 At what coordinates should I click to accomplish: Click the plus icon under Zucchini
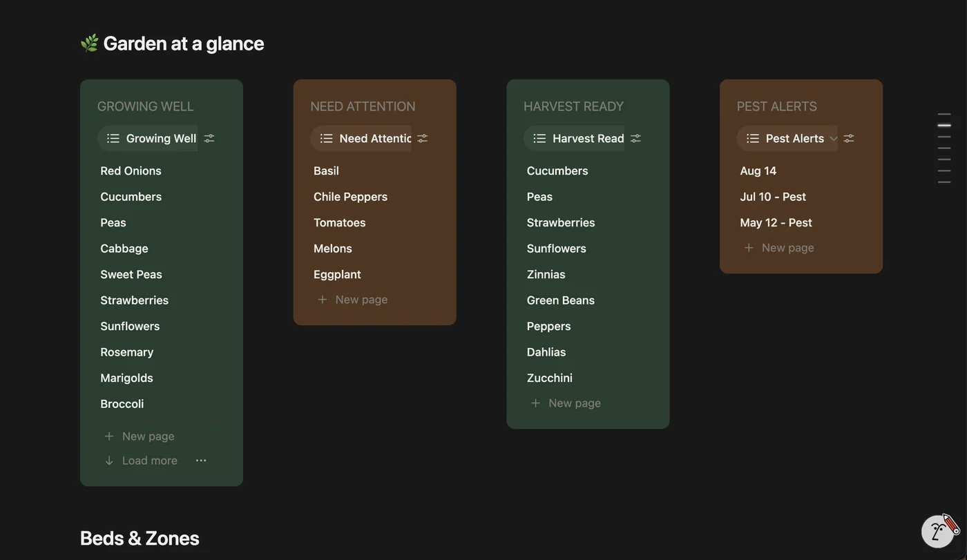pyautogui.click(x=536, y=403)
